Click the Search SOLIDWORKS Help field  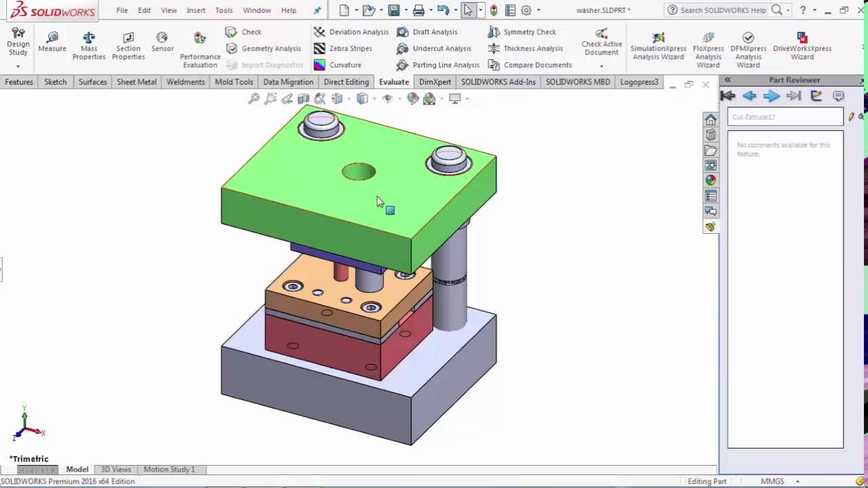[723, 10]
